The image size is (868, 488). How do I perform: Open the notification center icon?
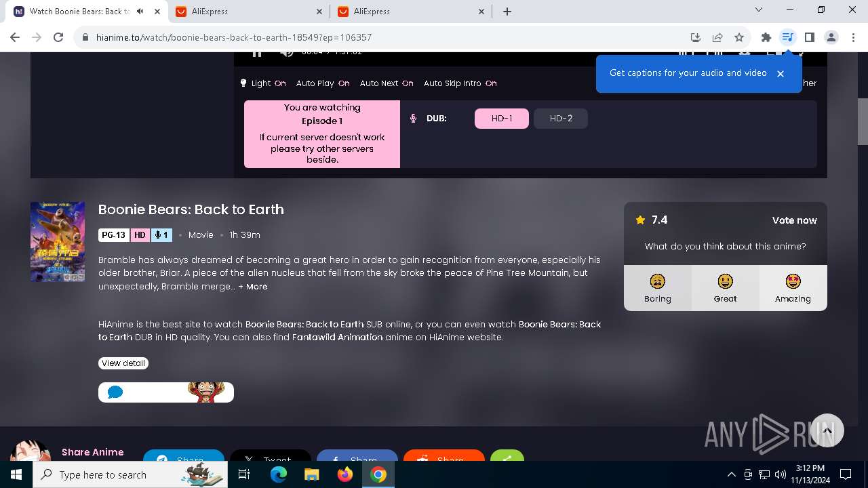[846, 474]
